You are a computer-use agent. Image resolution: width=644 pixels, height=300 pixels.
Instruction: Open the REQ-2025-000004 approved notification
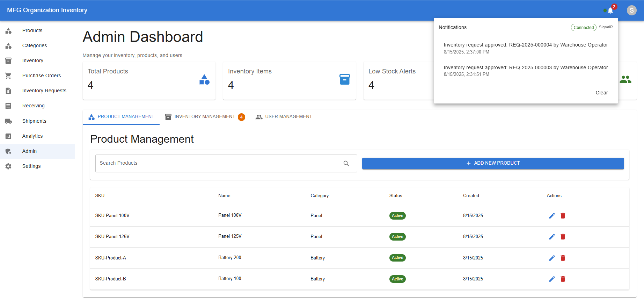(525, 48)
